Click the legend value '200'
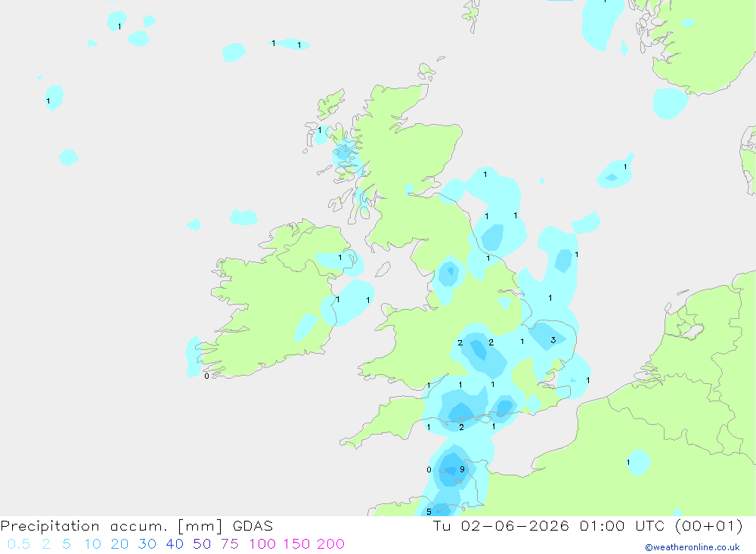 point(331,544)
